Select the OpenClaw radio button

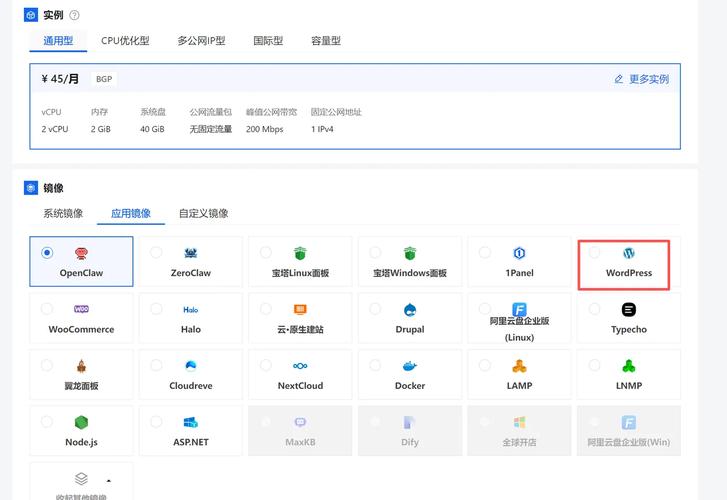pos(47,253)
